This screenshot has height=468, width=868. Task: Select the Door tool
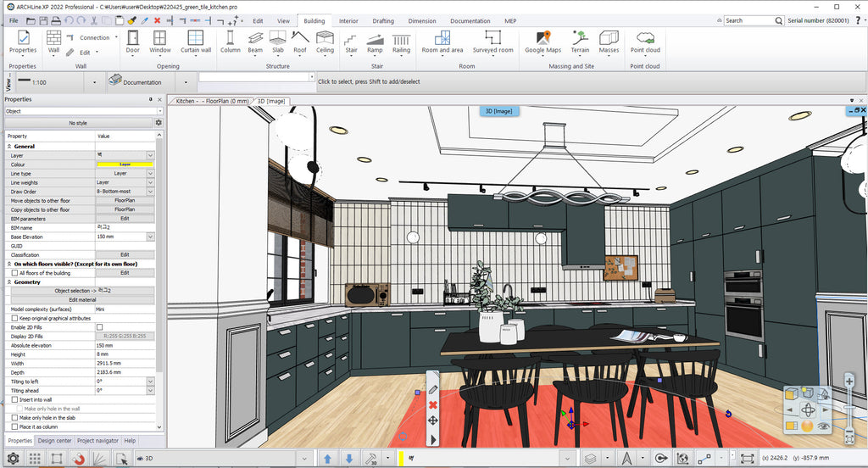pos(133,42)
